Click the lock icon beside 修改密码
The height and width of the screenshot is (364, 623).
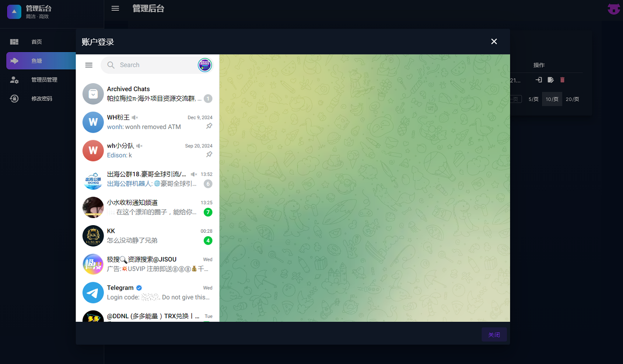[14, 98]
